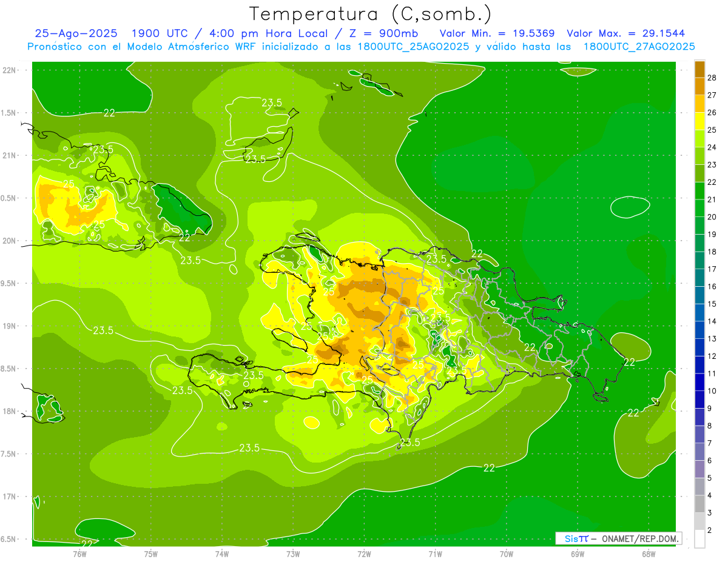728x562 pixels.
Task: Pick the purple legend swatch between 5 and 6
Action: [700, 469]
